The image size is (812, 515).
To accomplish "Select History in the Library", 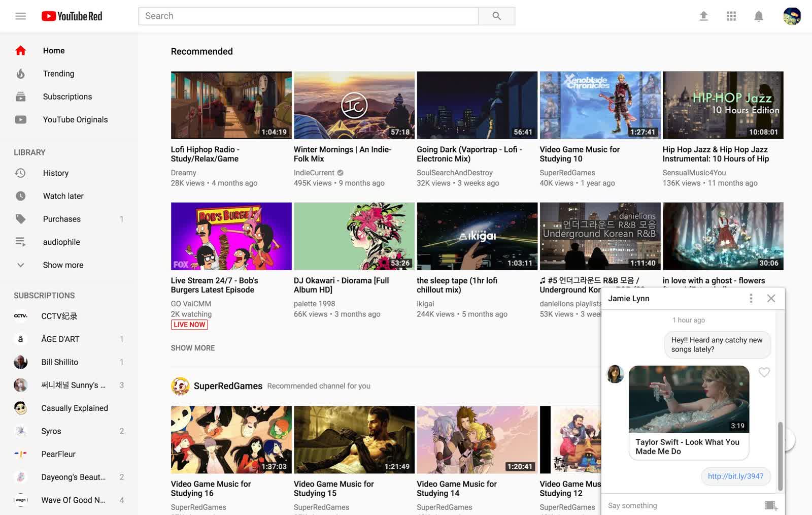I will click(x=56, y=173).
